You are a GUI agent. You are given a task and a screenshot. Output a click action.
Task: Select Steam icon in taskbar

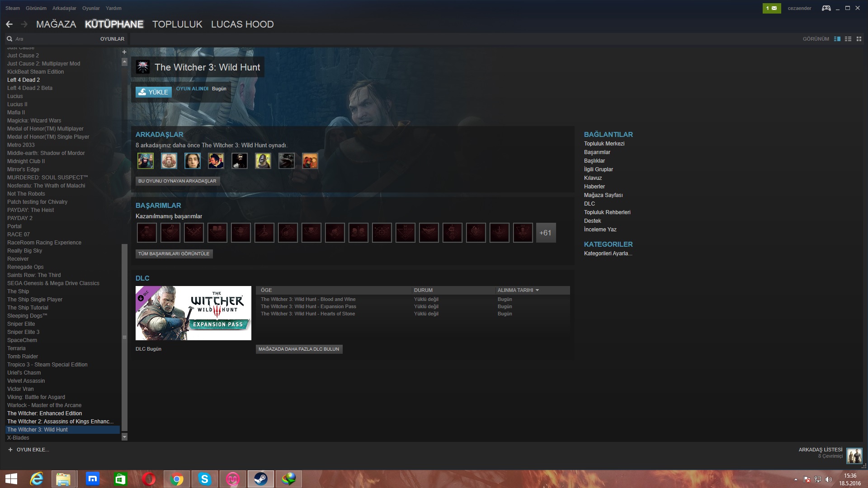coord(261,479)
